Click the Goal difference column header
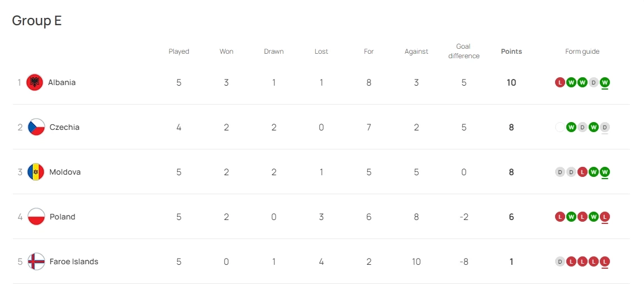Image resolution: width=644 pixels, height=290 pixels. pos(464,51)
